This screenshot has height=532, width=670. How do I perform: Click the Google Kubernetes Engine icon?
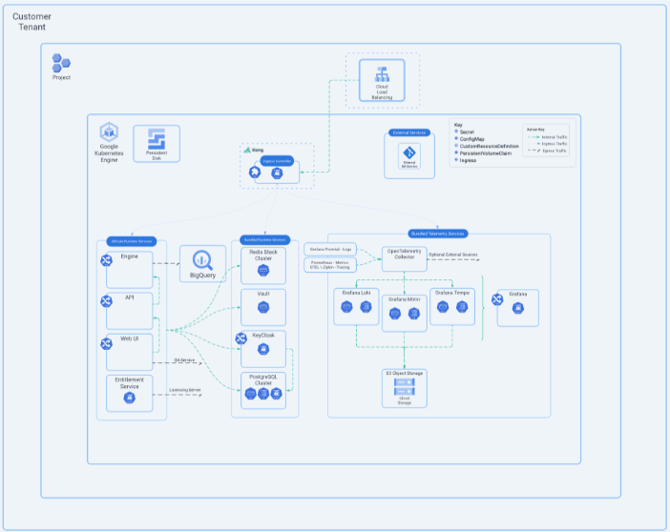[109, 132]
